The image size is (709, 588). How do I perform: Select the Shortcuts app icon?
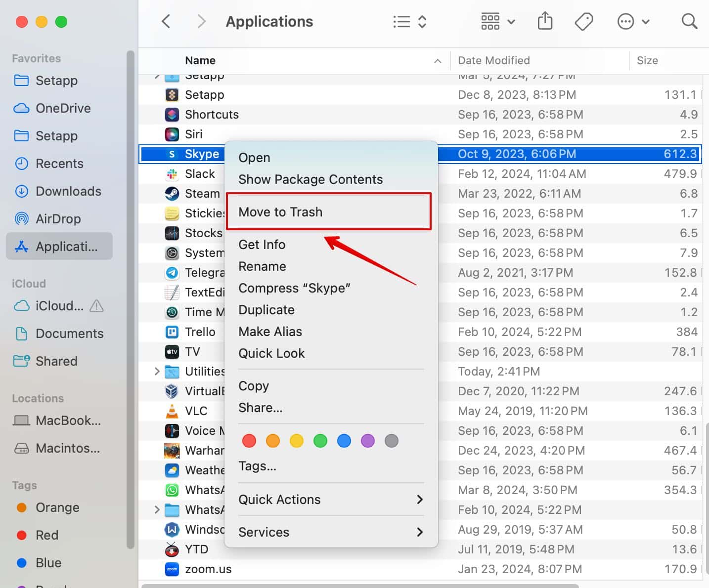(x=172, y=115)
